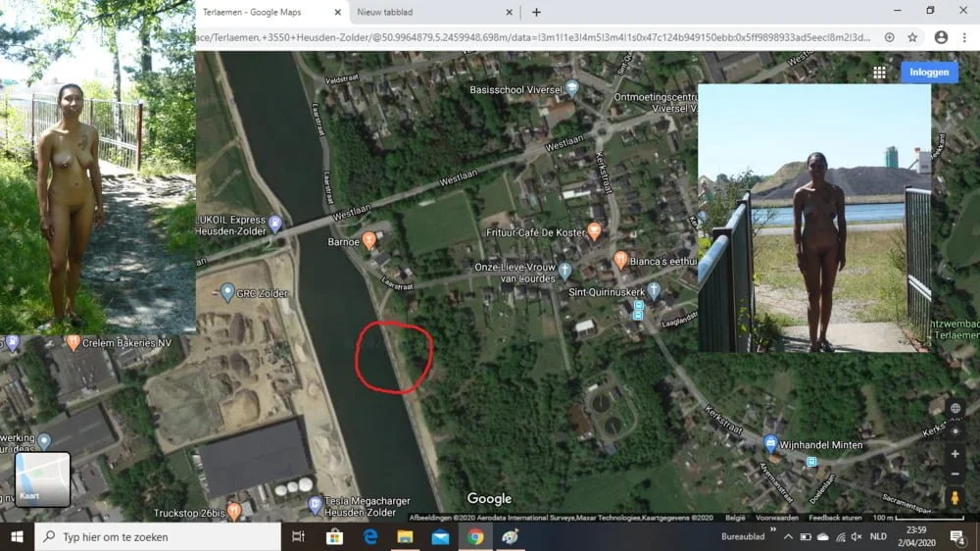Open Mail app from the taskbar
This screenshot has width=980, height=551.
pyautogui.click(x=441, y=536)
